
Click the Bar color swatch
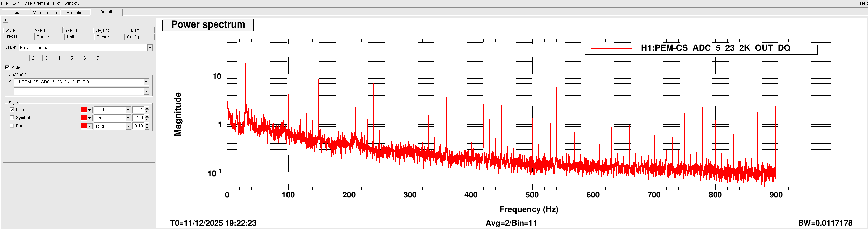84,126
